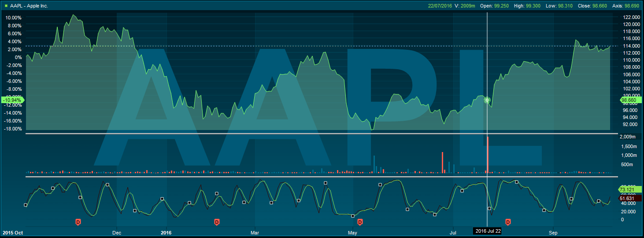The width and height of the screenshot is (644, 238).
Task: Click the 'Sep' time axis label
Action: [x=553, y=232]
